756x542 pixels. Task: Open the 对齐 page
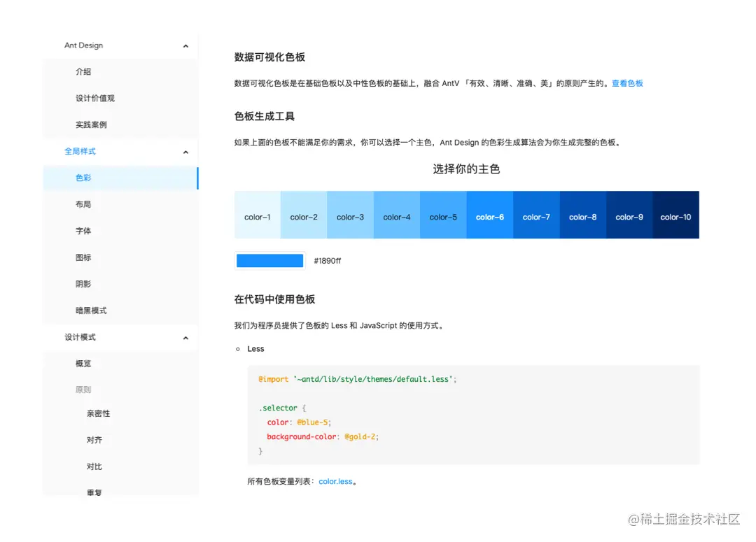coord(94,440)
